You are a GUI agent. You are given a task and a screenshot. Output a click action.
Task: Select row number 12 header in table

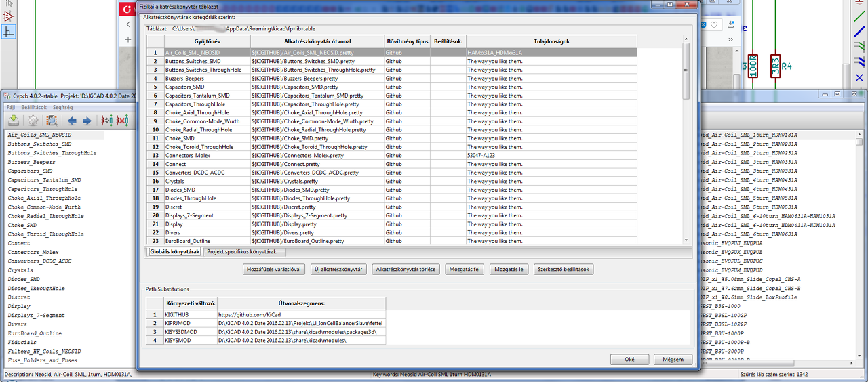click(x=155, y=146)
